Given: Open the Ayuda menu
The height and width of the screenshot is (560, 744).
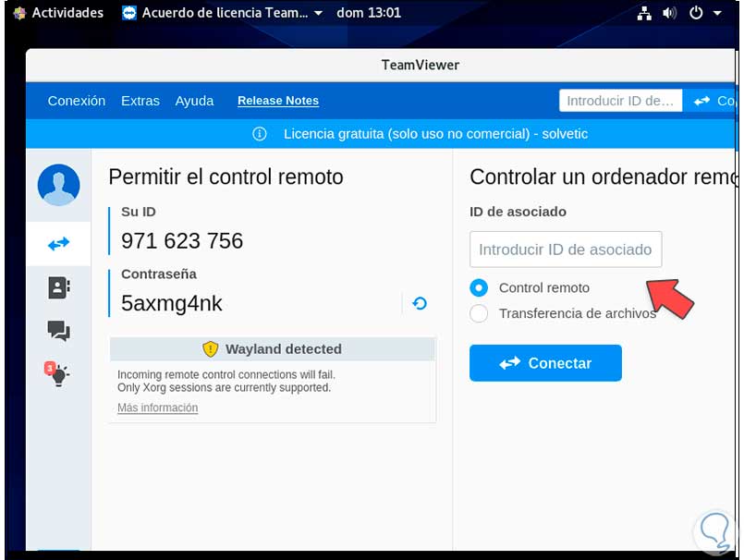Looking at the screenshot, I should point(194,101).
